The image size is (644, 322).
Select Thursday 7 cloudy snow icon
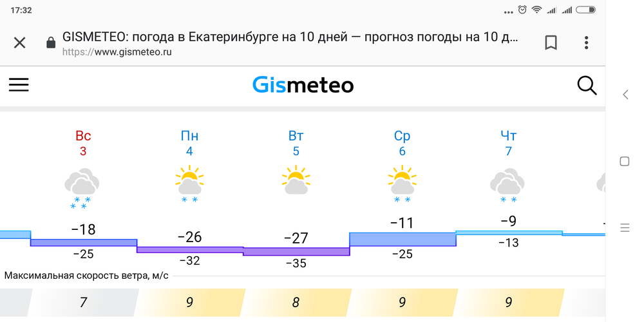(x=508, y=185)
